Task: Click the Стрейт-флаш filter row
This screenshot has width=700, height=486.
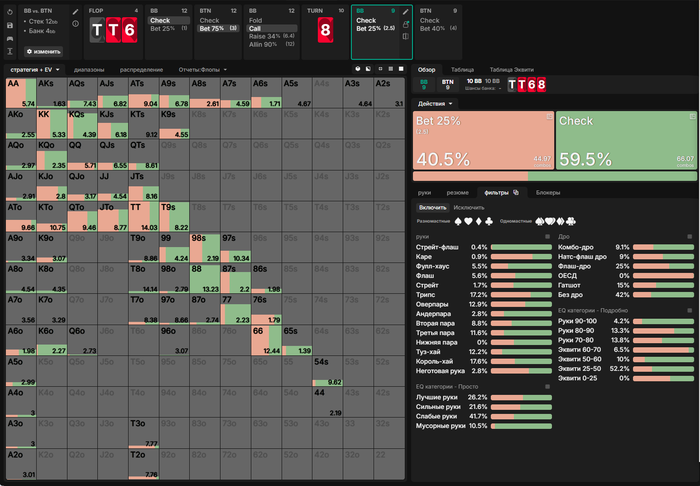Action: pyautogui.click(x=483, y=247)
